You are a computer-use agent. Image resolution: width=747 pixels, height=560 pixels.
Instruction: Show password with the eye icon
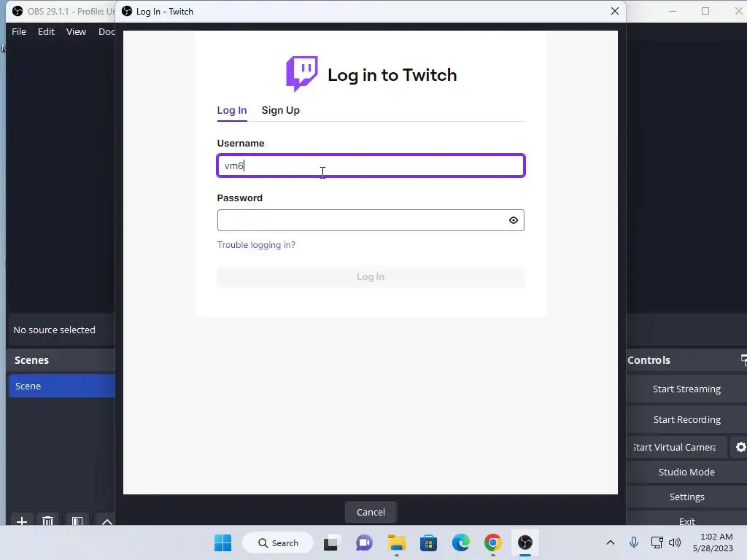pyautogui.click(x=513, y=220)
